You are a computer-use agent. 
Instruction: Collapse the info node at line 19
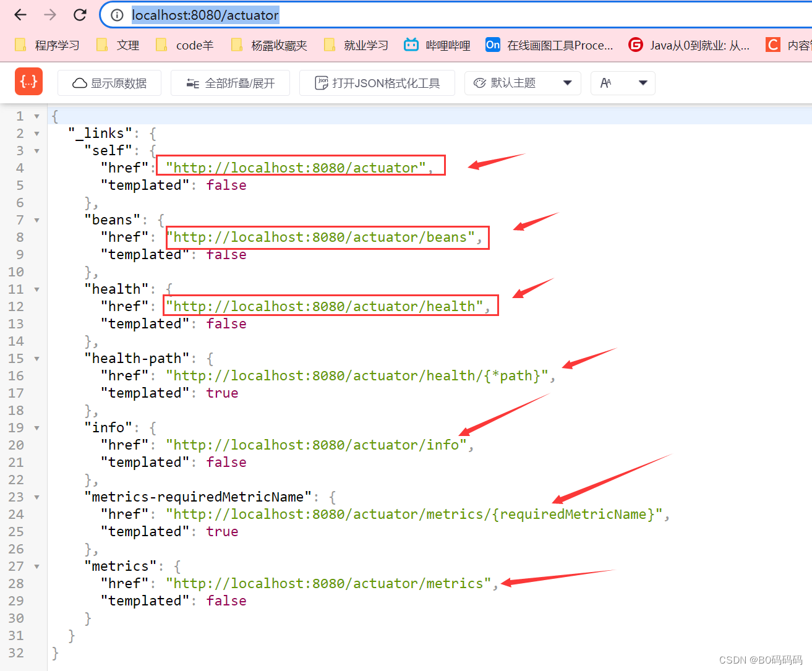pos(36,428)
